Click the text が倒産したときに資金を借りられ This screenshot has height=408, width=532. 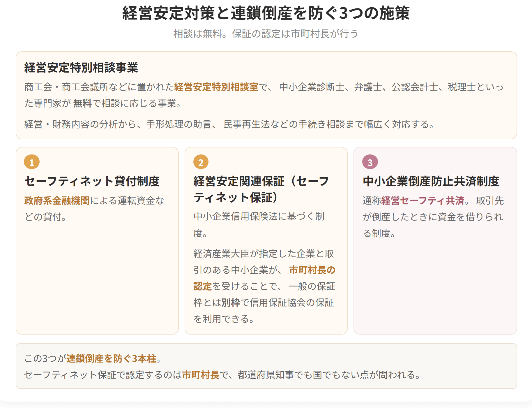[433, 217]
